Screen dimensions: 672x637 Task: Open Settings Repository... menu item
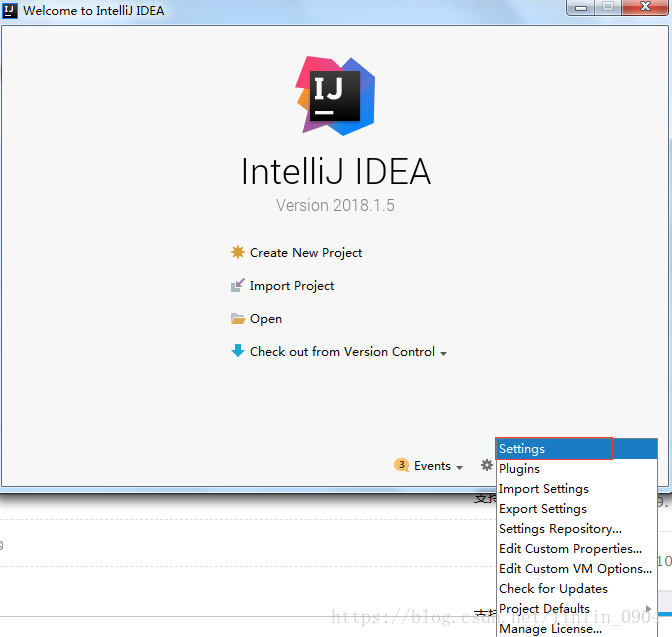click(576, 529)
